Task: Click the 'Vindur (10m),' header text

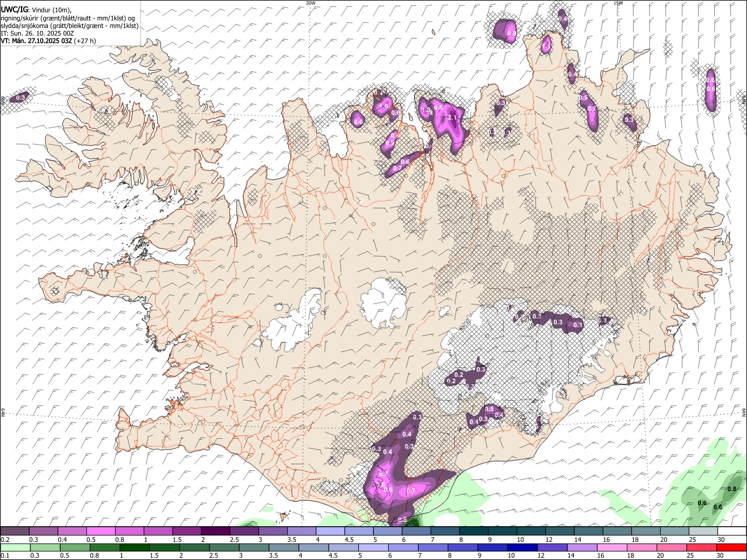Action: tap(52, 10)
